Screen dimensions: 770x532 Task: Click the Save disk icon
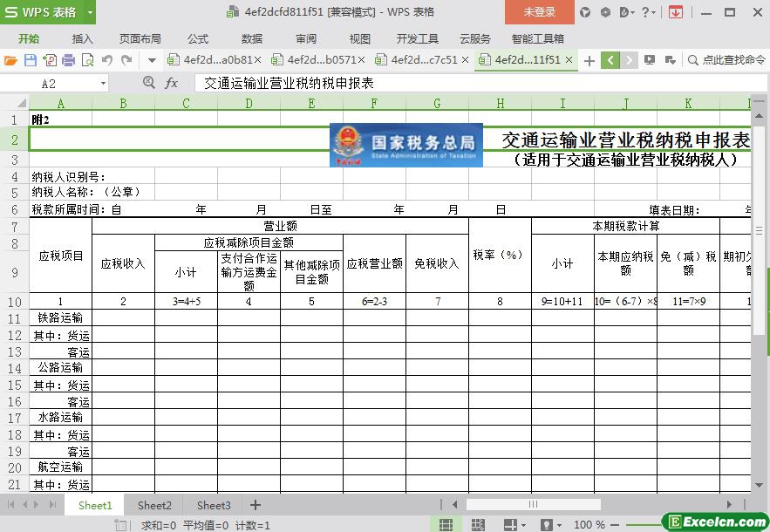tap(31, 60)
